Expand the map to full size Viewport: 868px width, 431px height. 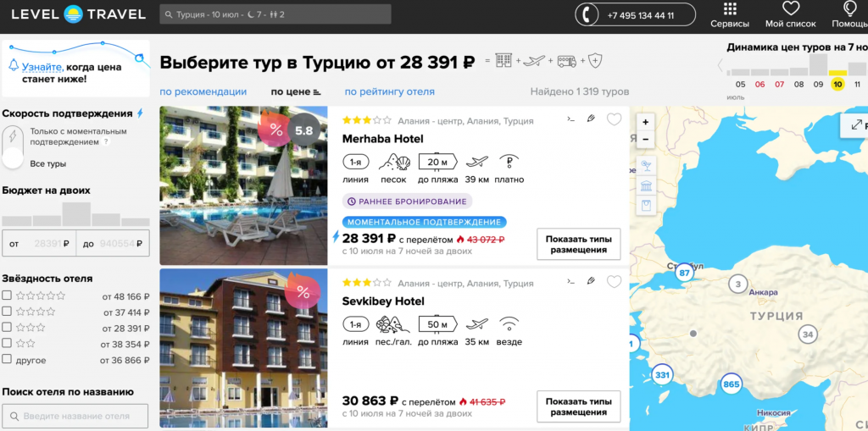click(856, 125)
